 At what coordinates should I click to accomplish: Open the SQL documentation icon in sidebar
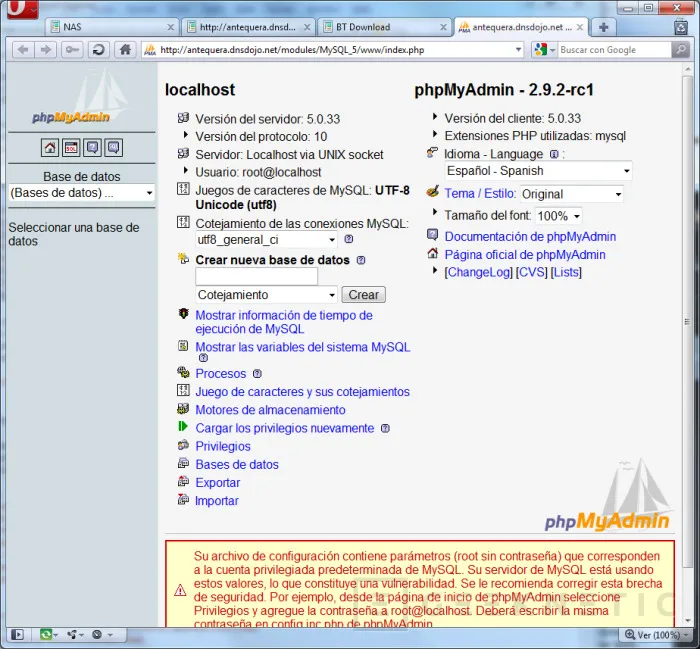click(113, 148)
